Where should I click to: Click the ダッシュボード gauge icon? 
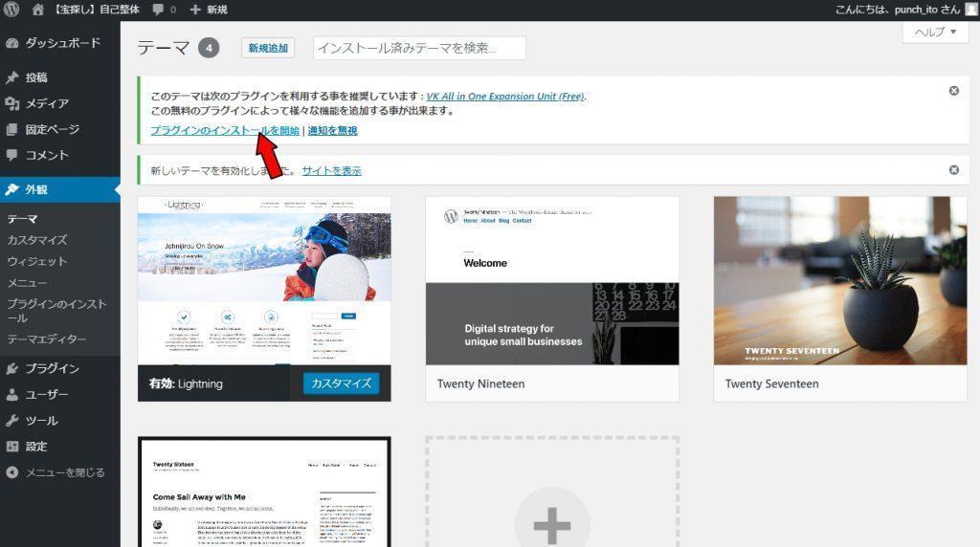[11, 43]
